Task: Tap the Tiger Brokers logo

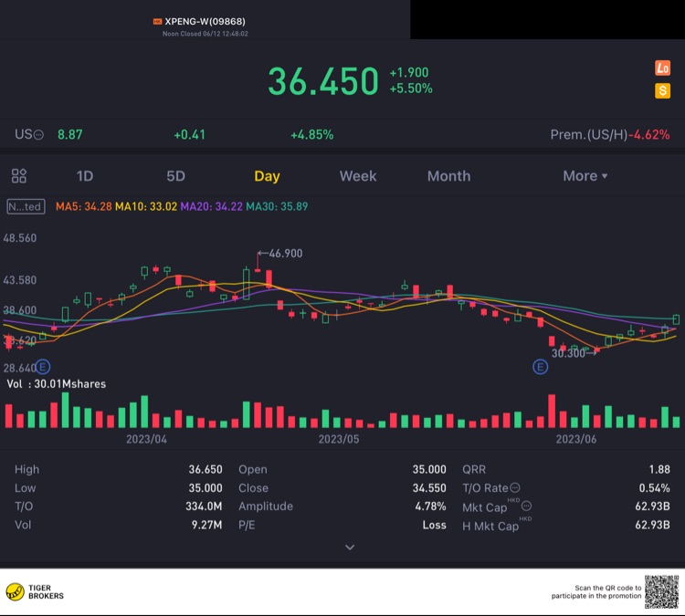Action: (35, 592)
